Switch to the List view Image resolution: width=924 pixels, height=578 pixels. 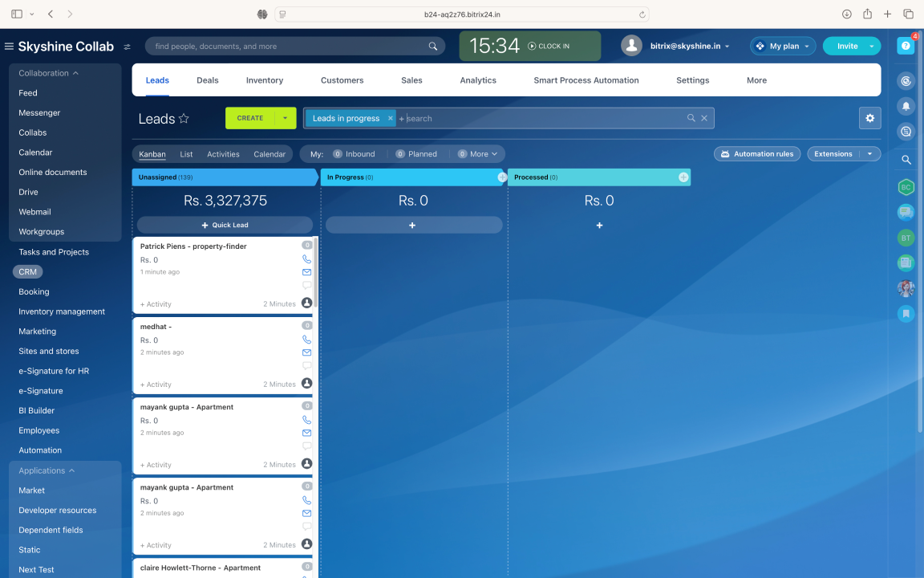pyautogui.click(x=186, y=154)
